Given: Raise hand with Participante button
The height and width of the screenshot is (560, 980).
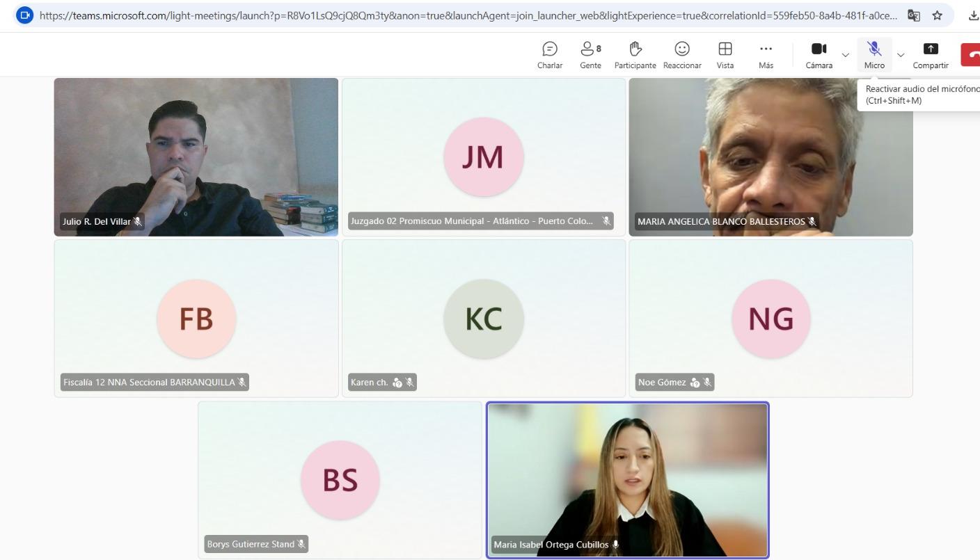Looking at the screenshot, I should pyautogui.click(x=635, y=55).
